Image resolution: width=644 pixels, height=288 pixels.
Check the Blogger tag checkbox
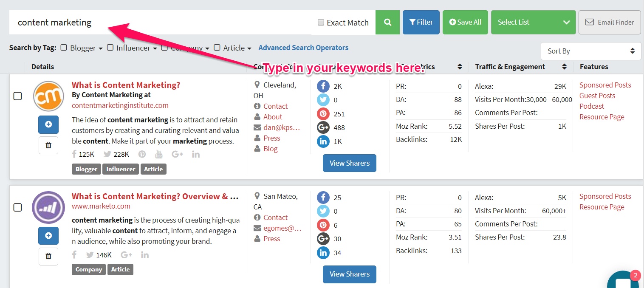64,48
